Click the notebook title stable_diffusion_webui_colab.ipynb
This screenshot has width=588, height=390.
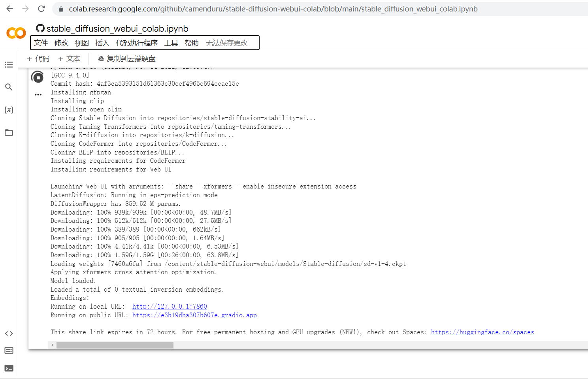[117, 28]
